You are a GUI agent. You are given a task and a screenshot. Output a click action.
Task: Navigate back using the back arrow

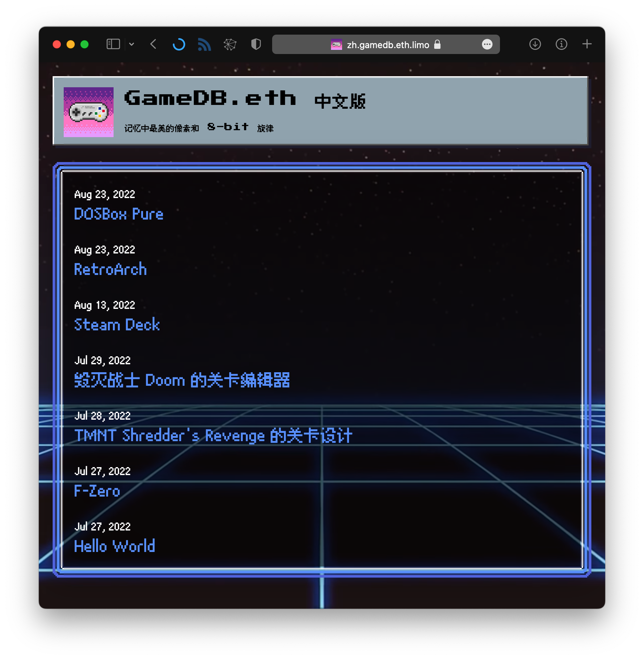click(153, 44)
